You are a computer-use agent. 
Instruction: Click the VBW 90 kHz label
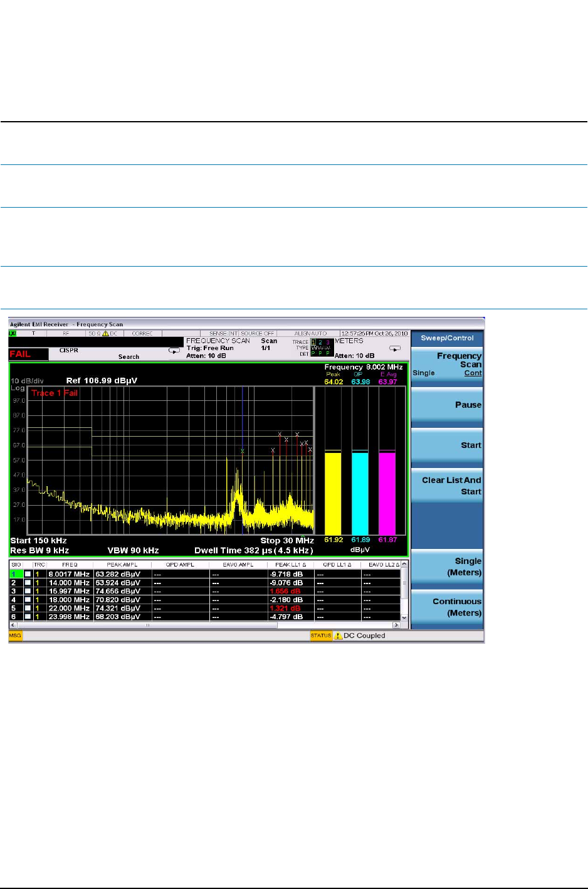[x=133, y=551]
